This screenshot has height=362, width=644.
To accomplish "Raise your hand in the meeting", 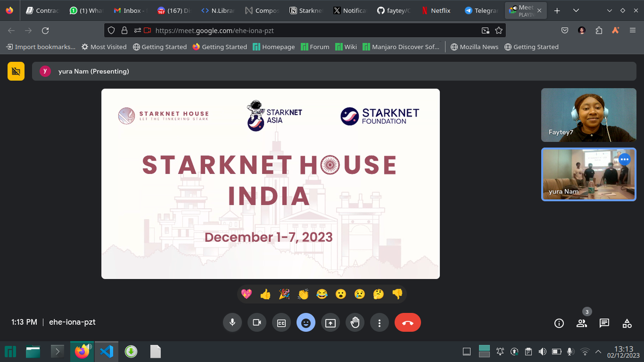I will 355,322.
